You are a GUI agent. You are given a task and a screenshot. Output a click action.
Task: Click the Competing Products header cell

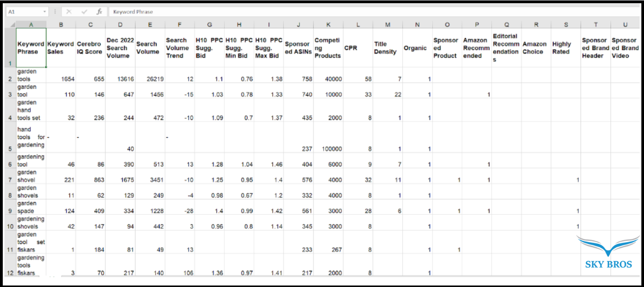(328, 48)
